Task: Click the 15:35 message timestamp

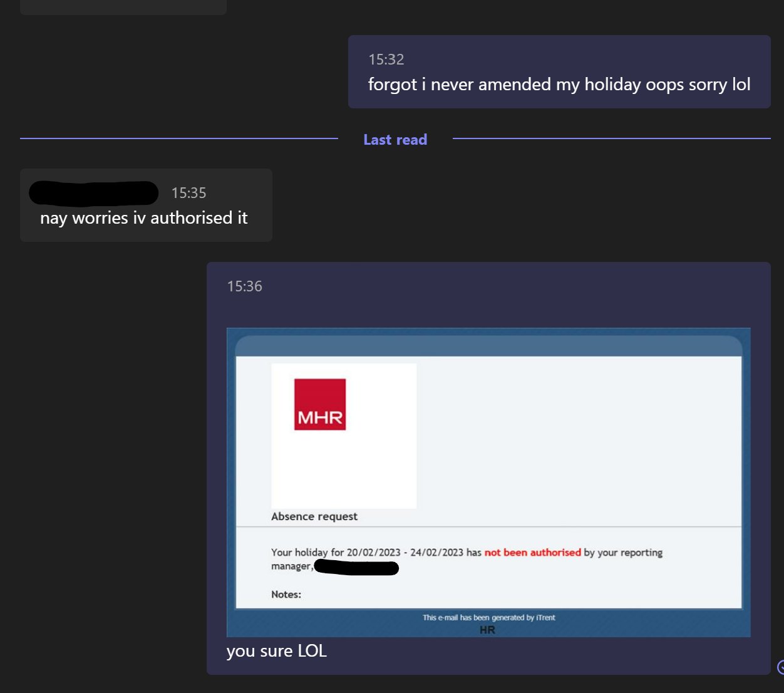Action: [x=188, y=193]
